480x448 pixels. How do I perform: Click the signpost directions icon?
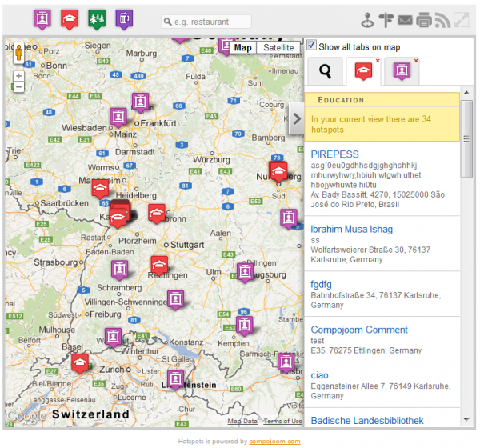[x=386, y=21]
